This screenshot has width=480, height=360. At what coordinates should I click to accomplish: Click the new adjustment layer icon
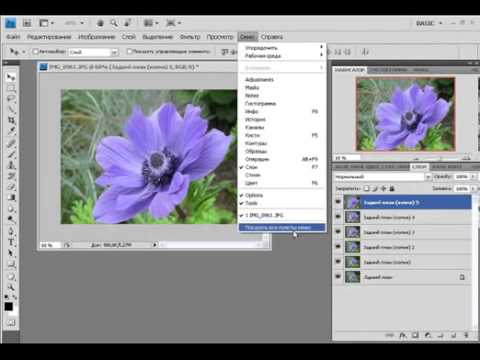428,335
